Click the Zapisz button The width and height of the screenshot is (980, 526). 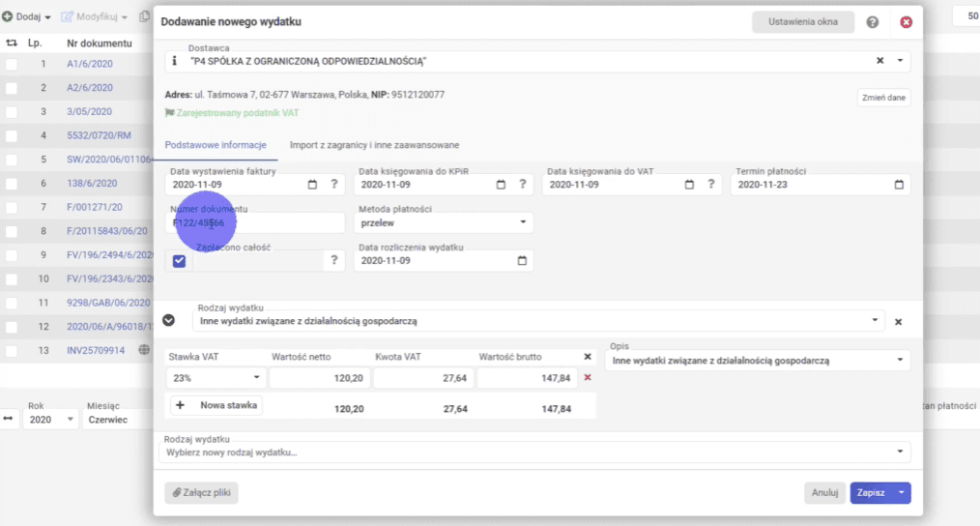pos(869,492)
